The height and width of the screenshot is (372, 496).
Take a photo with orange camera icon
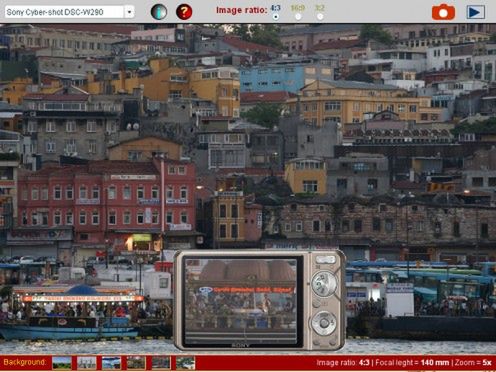[443, 12]
